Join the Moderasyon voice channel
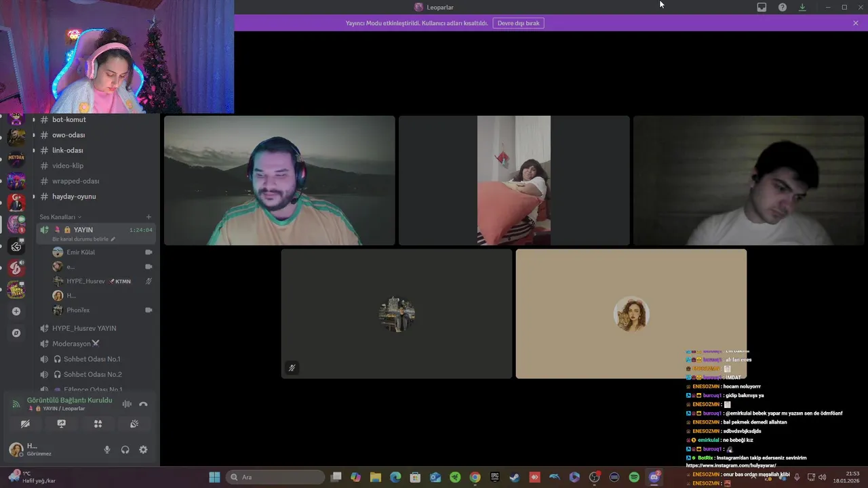Image resolution: width=868 pixels, height=488 pixels. 96,344
